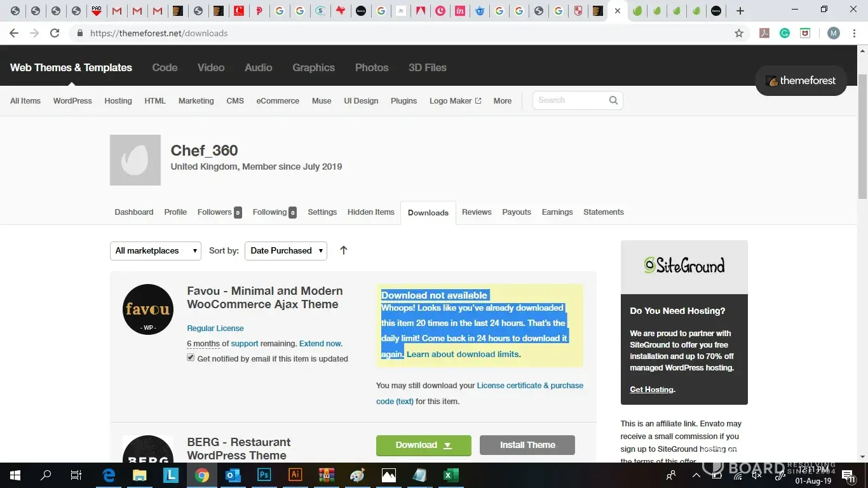Click the search magnifier icon
Screen dimensions: 868x488
613,100
